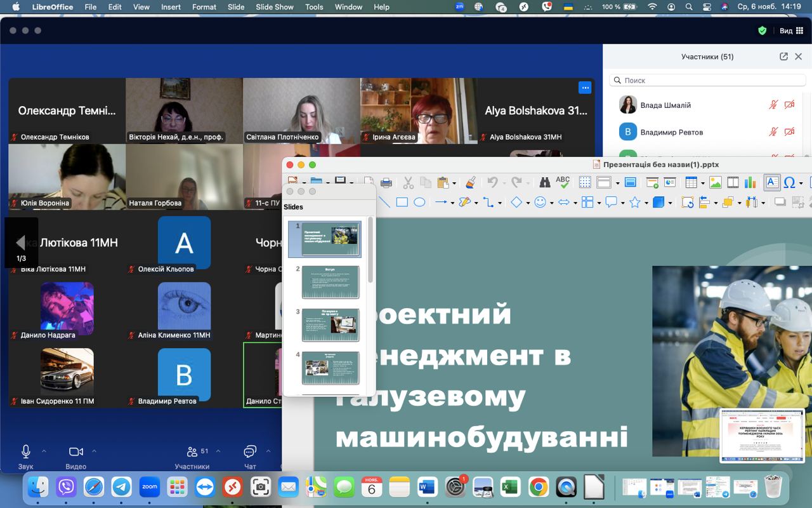Screen dimensions: 812x508
Task: Toggle the Insert Text Box tool
Action: click(x=771, y=183)
